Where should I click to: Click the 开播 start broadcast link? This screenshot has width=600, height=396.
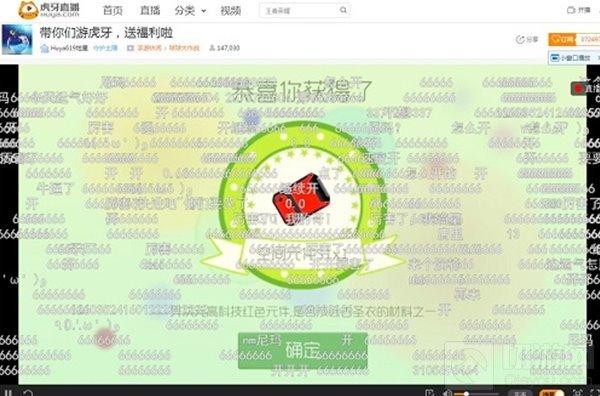[x=579, y=10]
